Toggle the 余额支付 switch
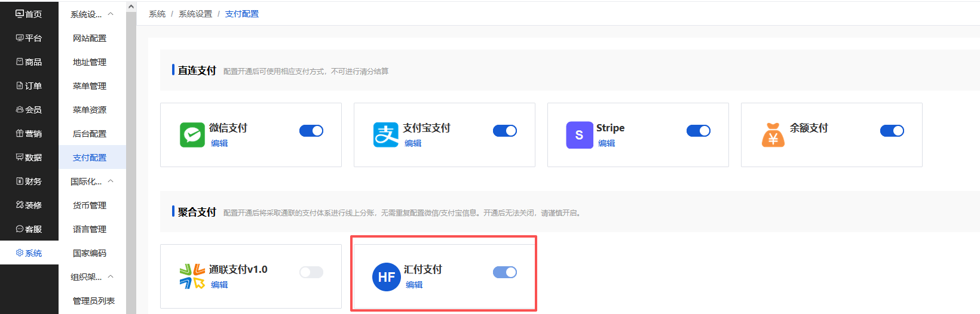The height and width of the screenshot is (314, 980). click(x=892, y=131)
